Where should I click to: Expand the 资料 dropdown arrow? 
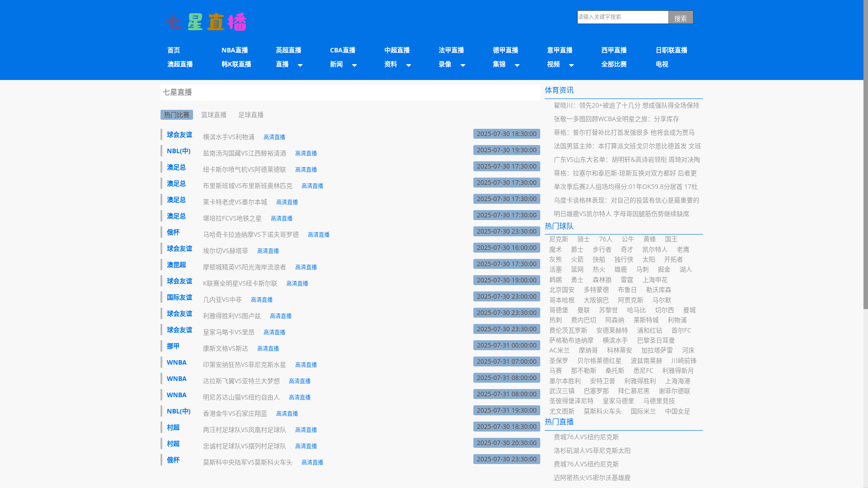[x=409, y=66]
